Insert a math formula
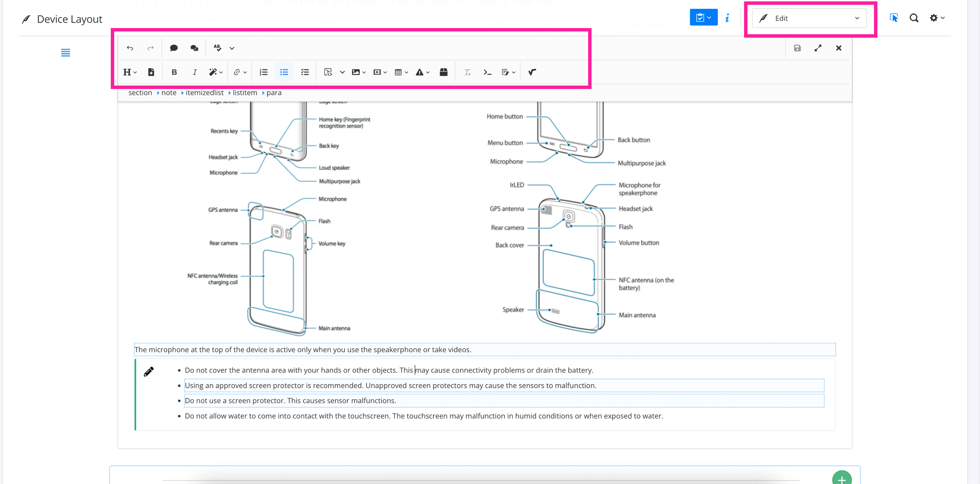This screenshot has height=484, width=980. [531, 72]
